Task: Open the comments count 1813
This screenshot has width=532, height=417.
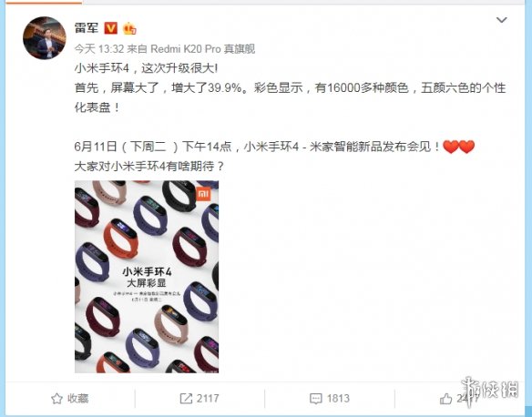Action: coord(338,399)
